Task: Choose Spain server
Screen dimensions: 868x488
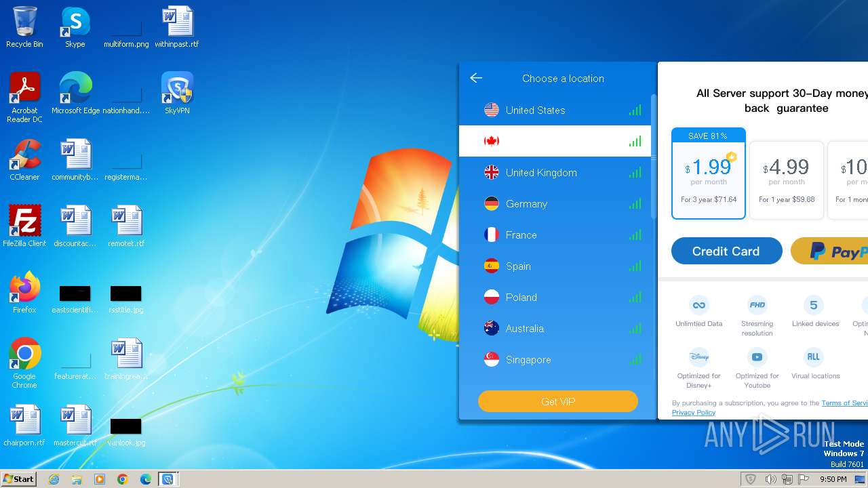Action: 555,266
